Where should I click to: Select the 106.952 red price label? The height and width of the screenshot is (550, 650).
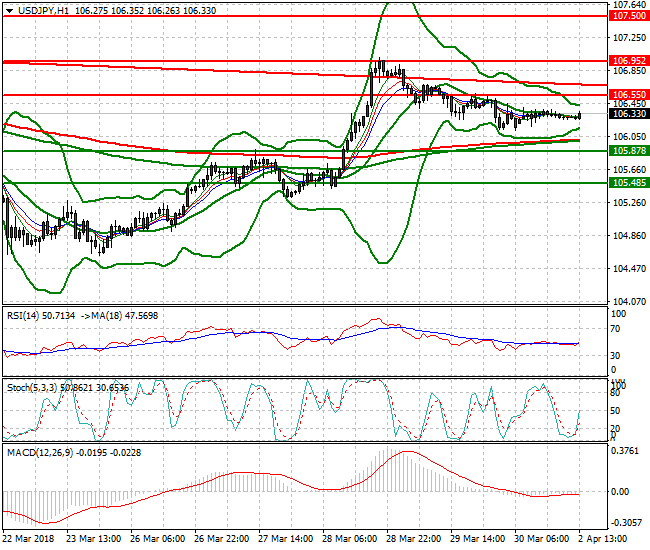click(628, 60)
